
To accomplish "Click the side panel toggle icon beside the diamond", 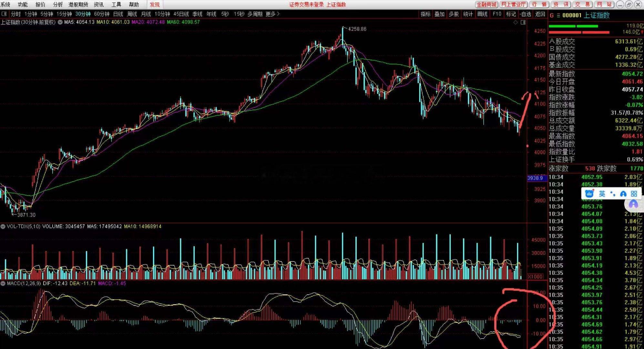I will coord(523,22).
